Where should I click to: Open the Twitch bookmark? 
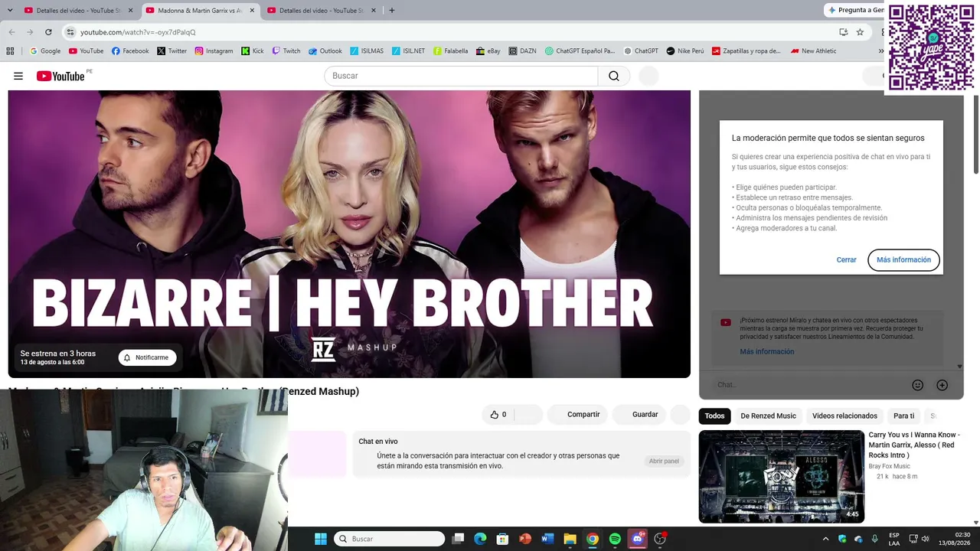tap(286, 51)
